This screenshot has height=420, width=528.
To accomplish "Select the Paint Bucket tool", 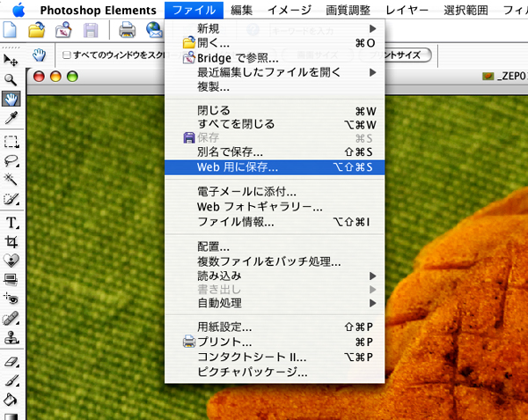I will (11, 400).
